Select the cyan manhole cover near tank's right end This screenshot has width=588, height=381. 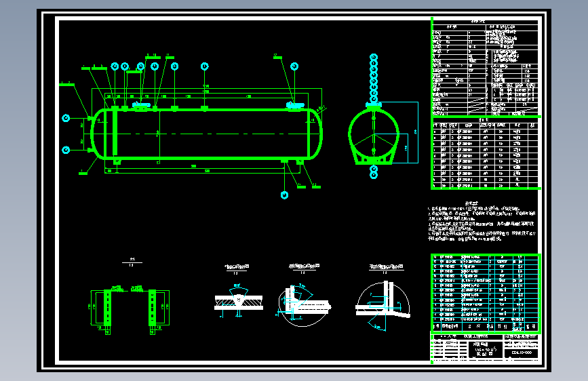point(294,104)
